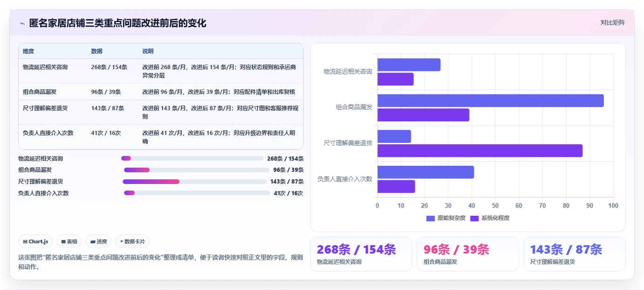The height and width of the screenshot is (290, 644).
Task: Select the Chart.js tag chip
Action: 36,241
